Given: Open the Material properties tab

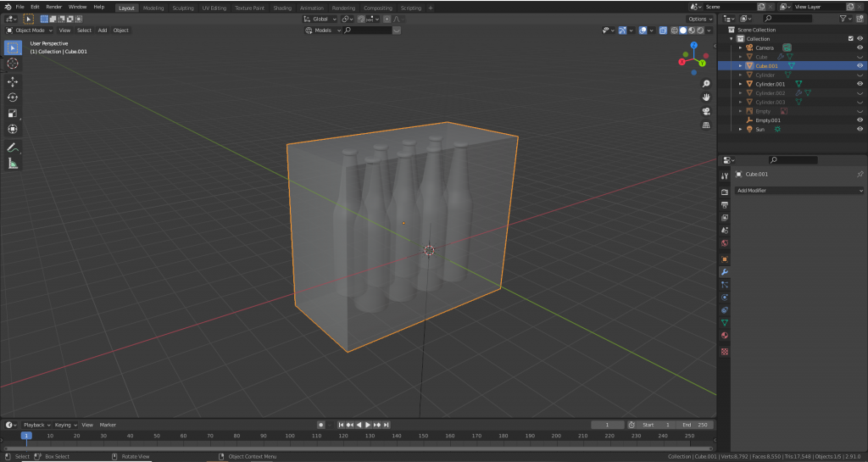Looking at the screenshot, I should point(725,336).
